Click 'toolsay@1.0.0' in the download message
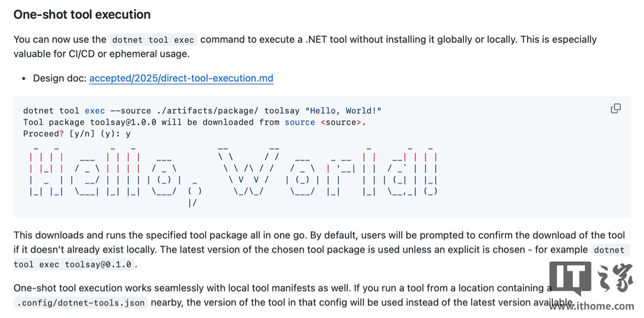Viewport: 644px width, 318px height. (x=123, y=122)
